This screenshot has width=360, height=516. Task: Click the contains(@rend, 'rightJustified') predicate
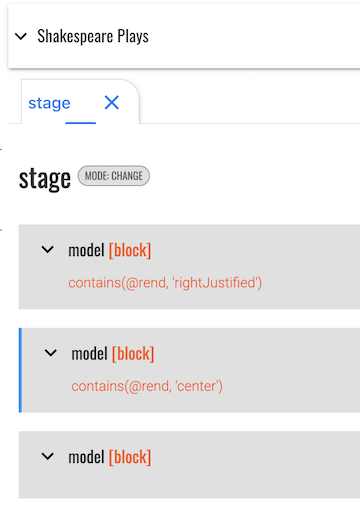click(165, 283)
